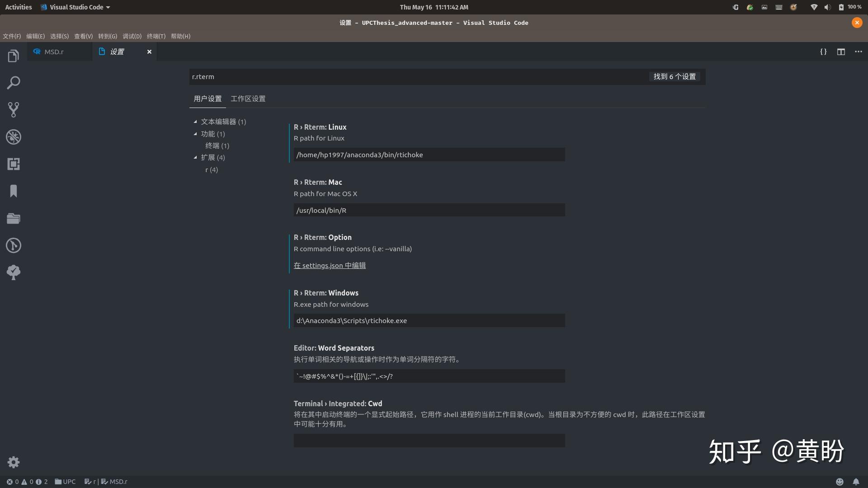The width and height of the screenshot is (868, 488).
Task: Open 在 settings.json 中编辑 link
Action: coord(330,265)
